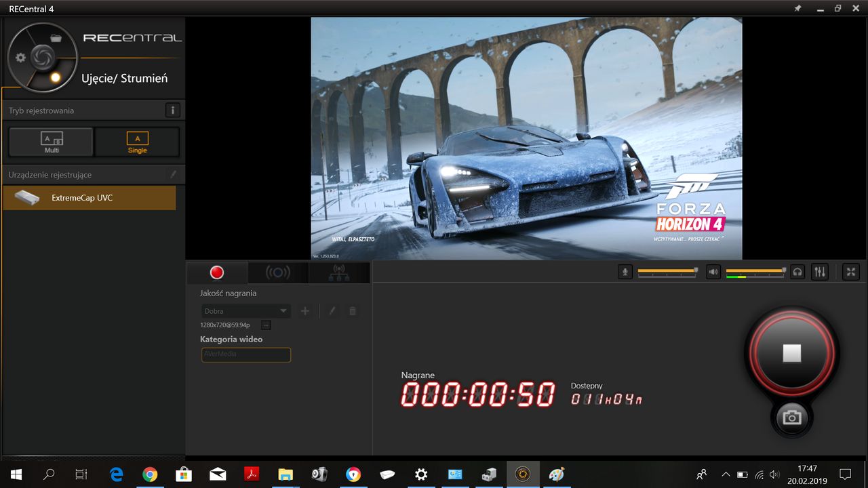Adjust the microphone volume slider

[x=667, y=271]
